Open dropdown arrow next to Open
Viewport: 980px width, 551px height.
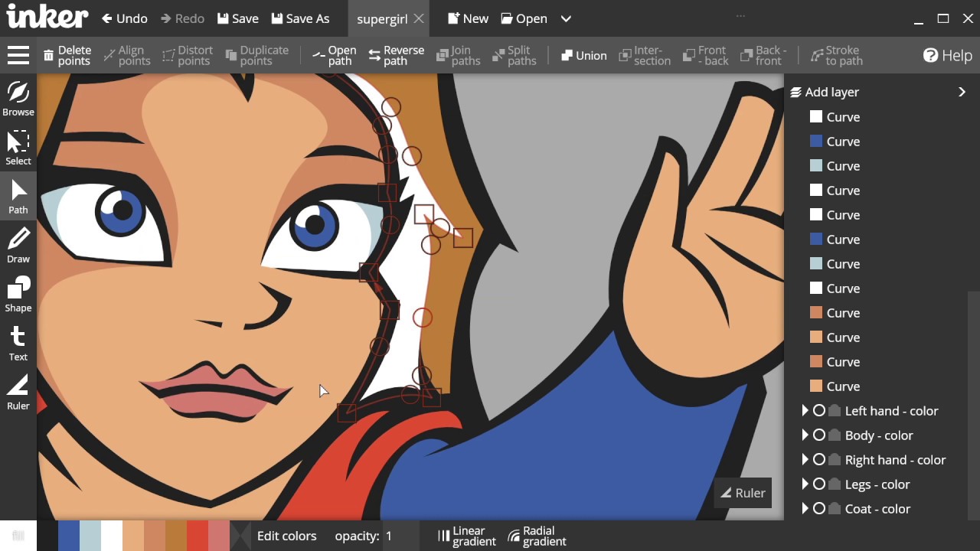coord(566,18)
